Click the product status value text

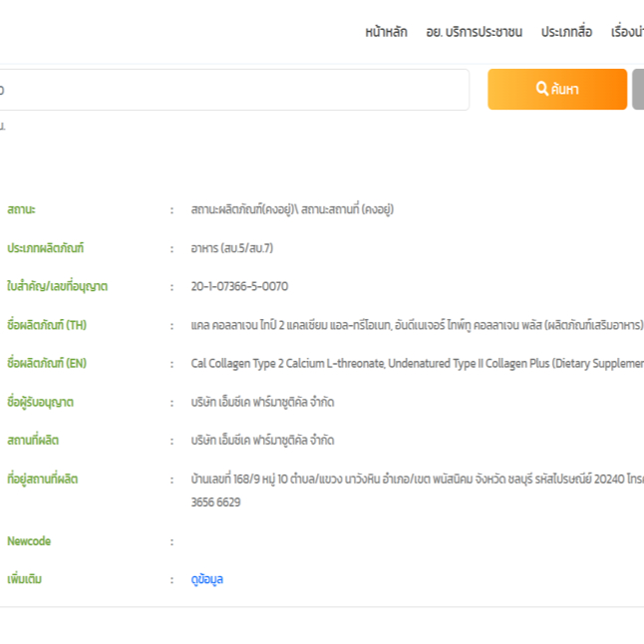tap(292, 209)
